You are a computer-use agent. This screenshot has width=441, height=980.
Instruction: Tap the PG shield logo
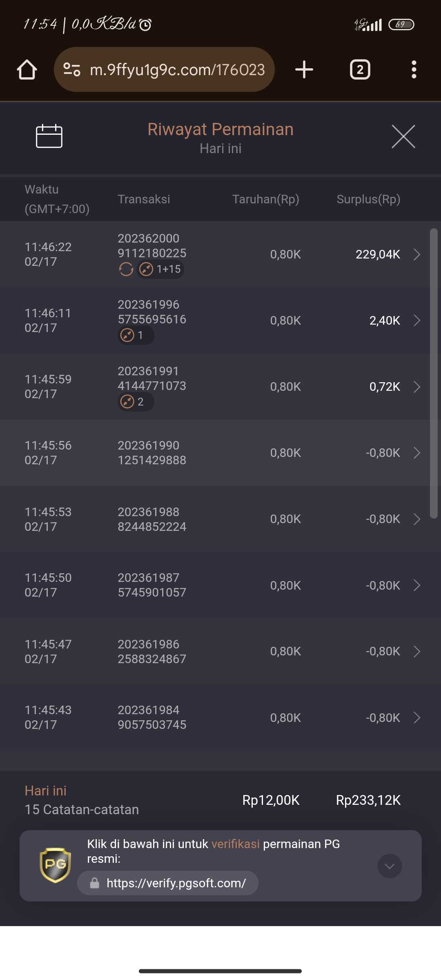click(x=55, y=865)
